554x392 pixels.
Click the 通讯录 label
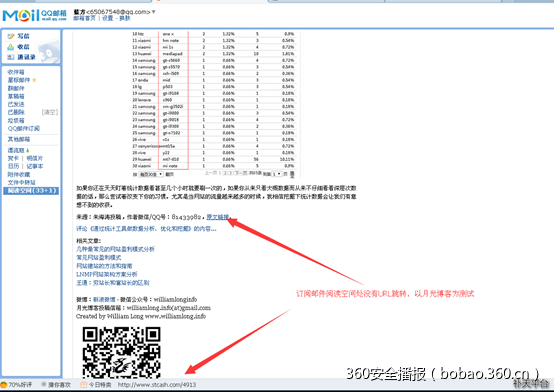point(26,57)
